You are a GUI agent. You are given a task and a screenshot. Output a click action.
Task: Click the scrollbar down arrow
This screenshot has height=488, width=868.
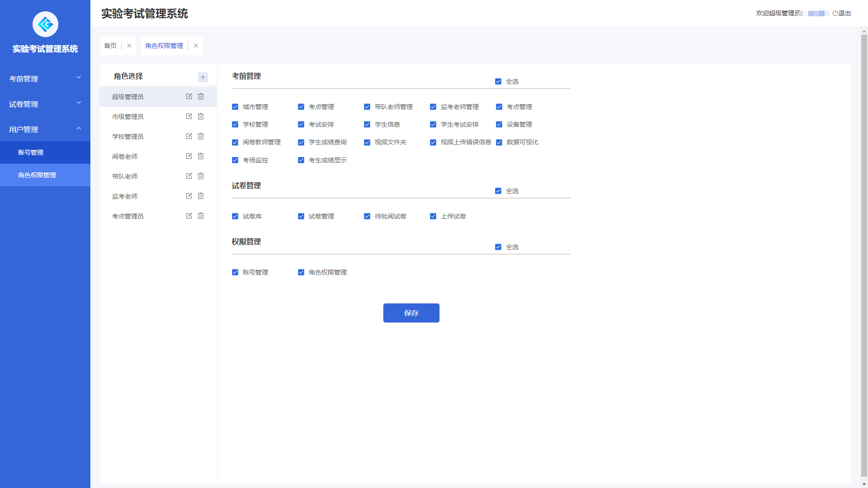coord(864,484)
